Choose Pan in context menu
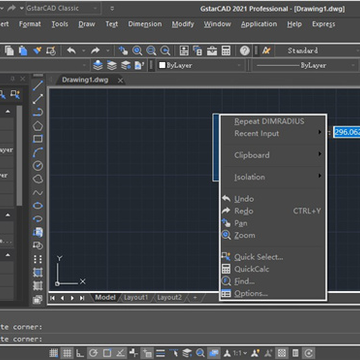This screenshot has width=360, height=360. (273, 223)
